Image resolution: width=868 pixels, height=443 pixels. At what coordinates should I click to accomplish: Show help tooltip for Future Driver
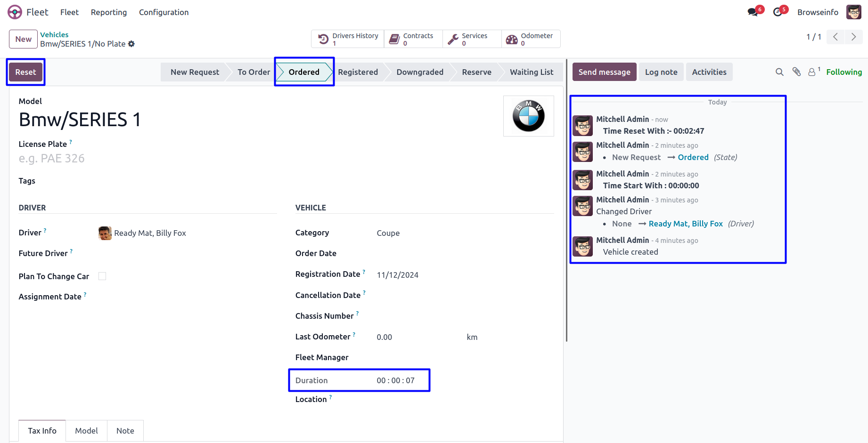click(x=72, y=251)
